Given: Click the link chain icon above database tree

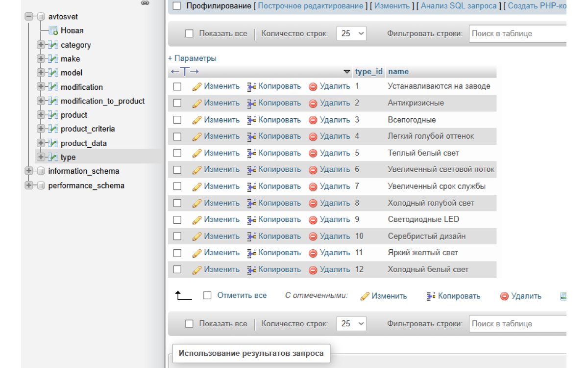Looking at the screenshot, I should coord(145,3).
